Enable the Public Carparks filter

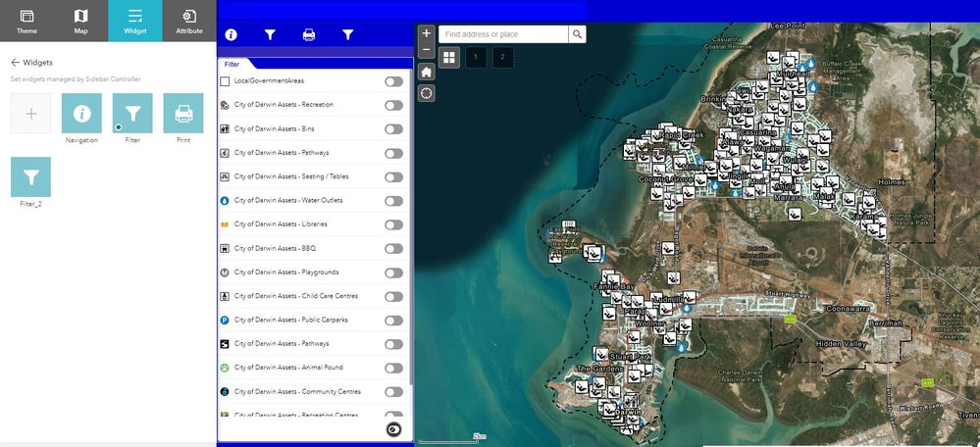coord(393,321)
